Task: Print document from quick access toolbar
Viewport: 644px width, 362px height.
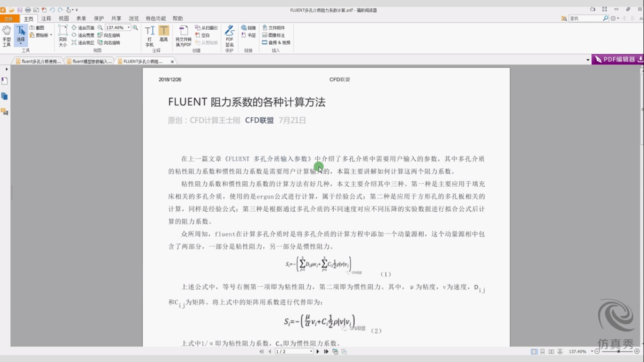Action: (x=28, y=10)
